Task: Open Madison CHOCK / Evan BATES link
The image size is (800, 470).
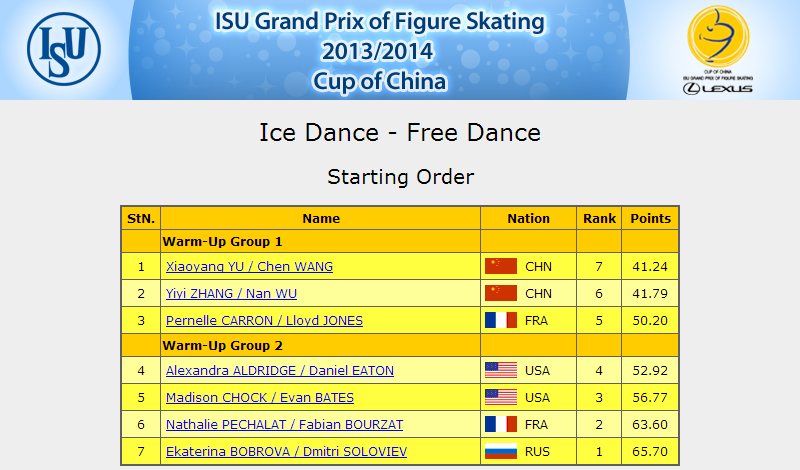Action: [260, 398]
